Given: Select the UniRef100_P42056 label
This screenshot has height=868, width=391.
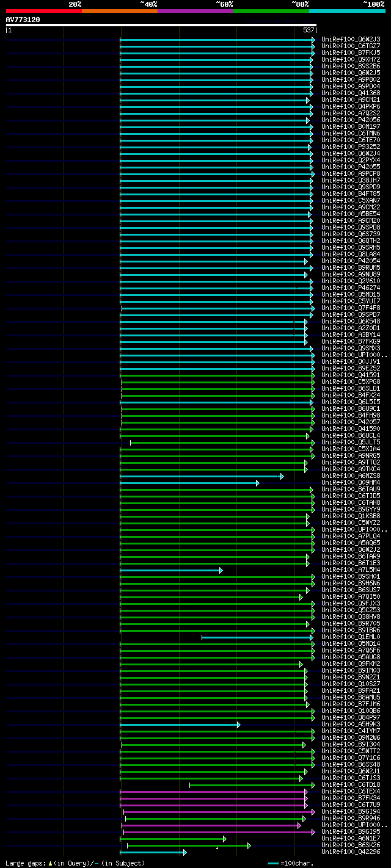Looking at the screenshot, I should [351, 120].
